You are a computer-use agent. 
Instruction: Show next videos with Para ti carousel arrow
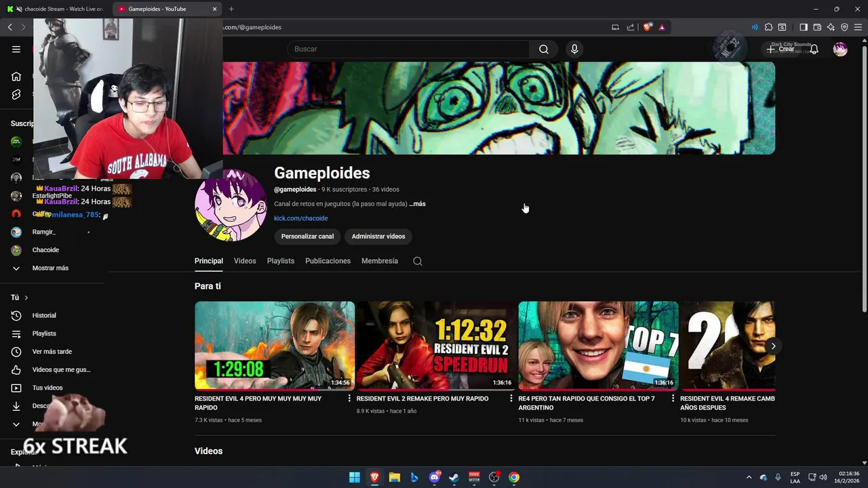point(773,346)
